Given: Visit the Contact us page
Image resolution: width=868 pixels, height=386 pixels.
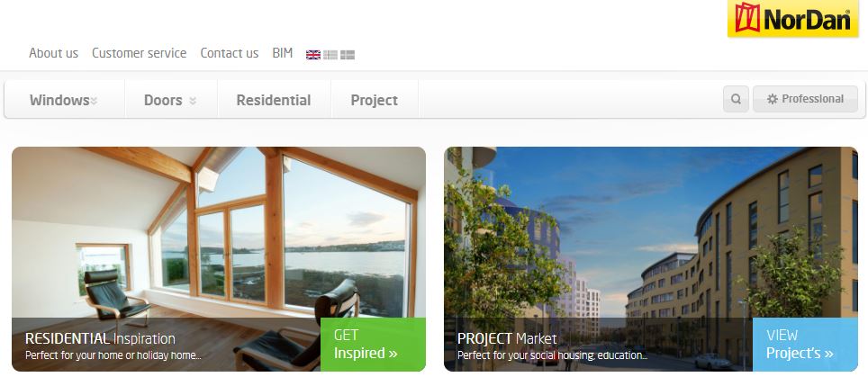Looking at the screenshot, I should point(230,53).
